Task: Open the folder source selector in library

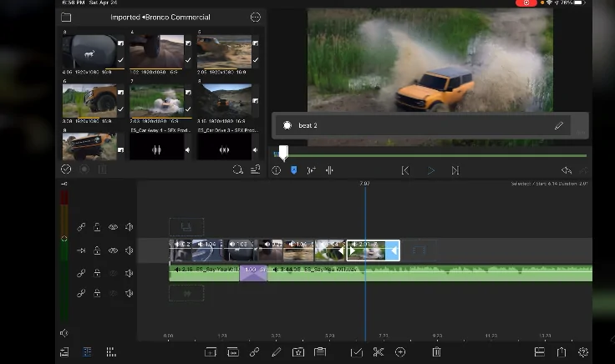Action: (x=66, y=18)
